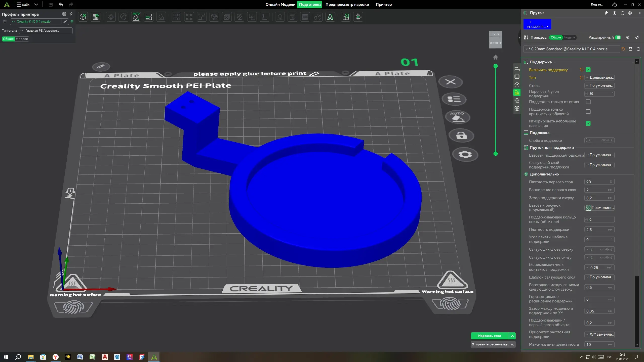Open printer profile settings gear
The height and width of the screenshot is (362, 644).
pos(64,14)
